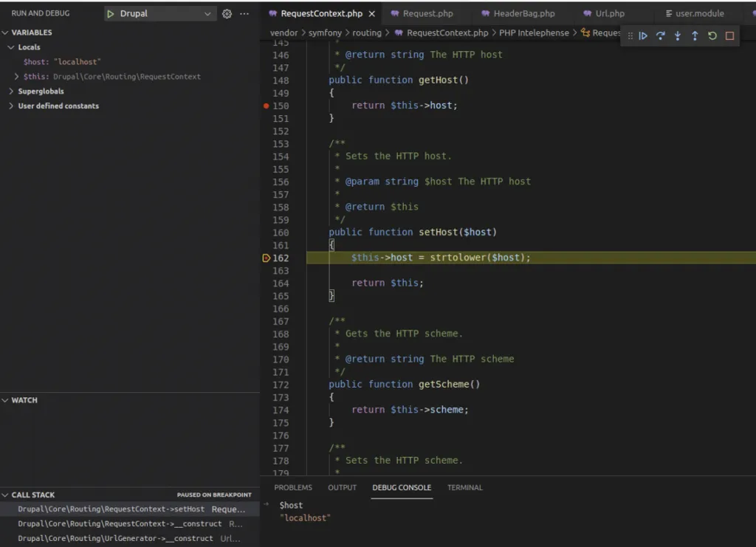The width and height of the screenshot is (756, 547).
Task: Click strtolower on highlighted line 162
Action: (458, 258)
